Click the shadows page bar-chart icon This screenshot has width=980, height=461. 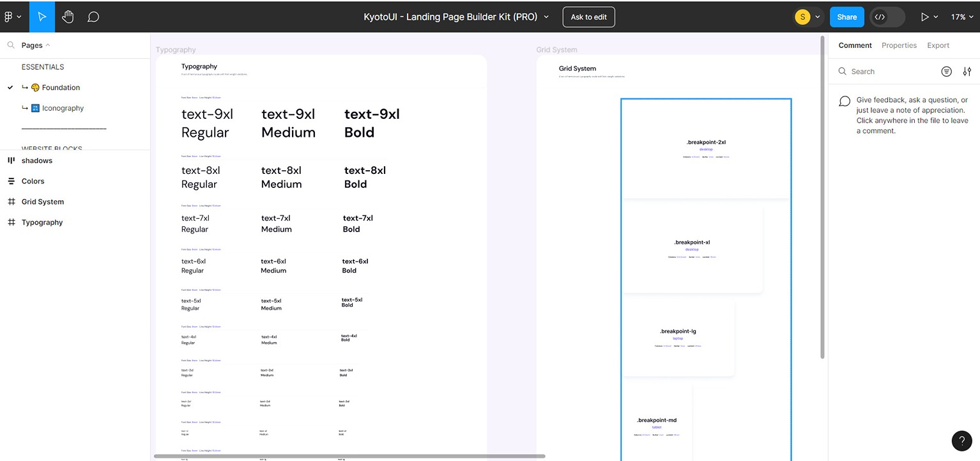point(11,160)
